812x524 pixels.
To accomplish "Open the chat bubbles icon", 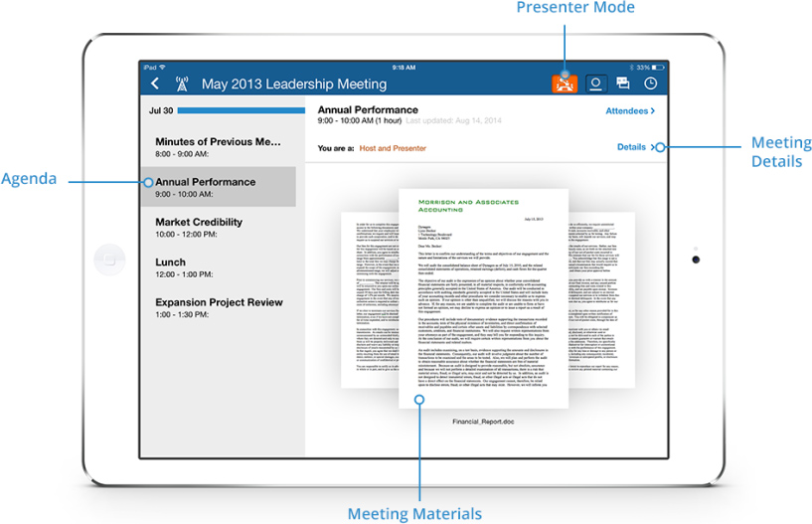I will point(623,83).
